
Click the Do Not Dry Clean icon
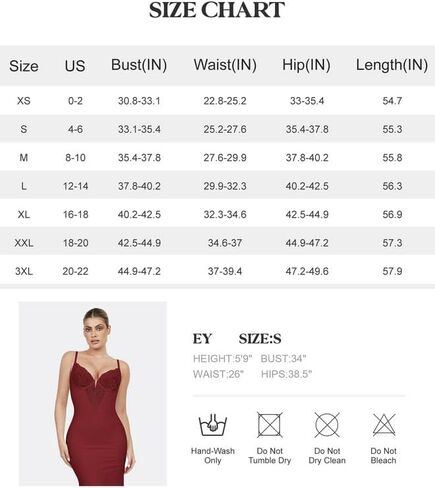coord(327,425)
